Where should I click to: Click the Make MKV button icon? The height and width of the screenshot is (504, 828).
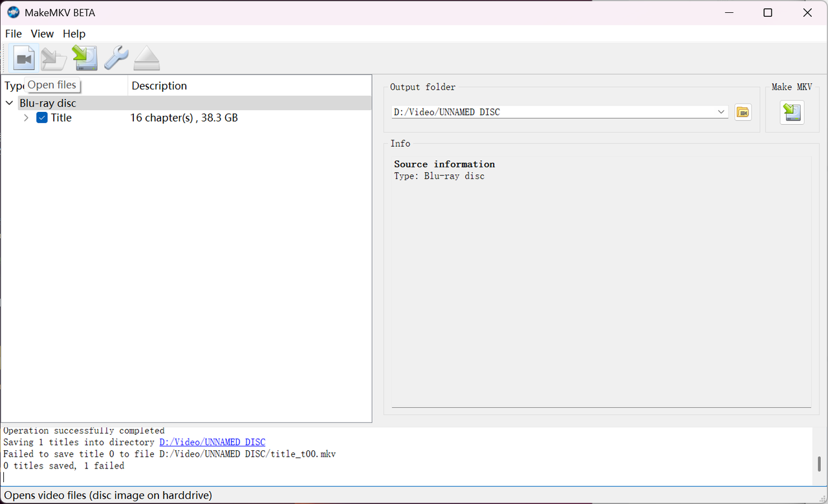pyautogui.click(x=792, y=112)
